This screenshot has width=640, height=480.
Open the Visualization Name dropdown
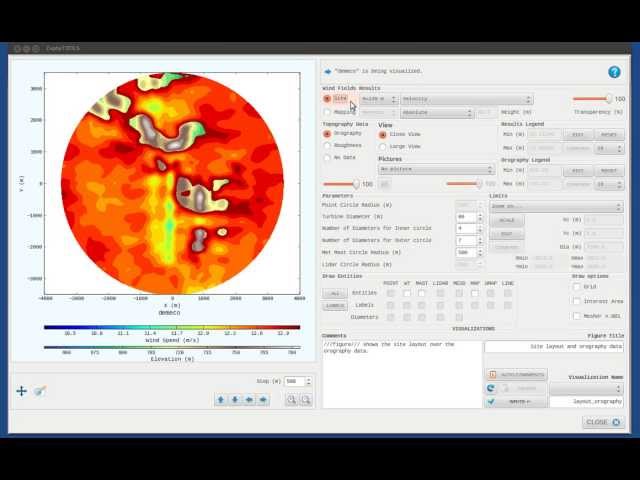tap(586, 388)
